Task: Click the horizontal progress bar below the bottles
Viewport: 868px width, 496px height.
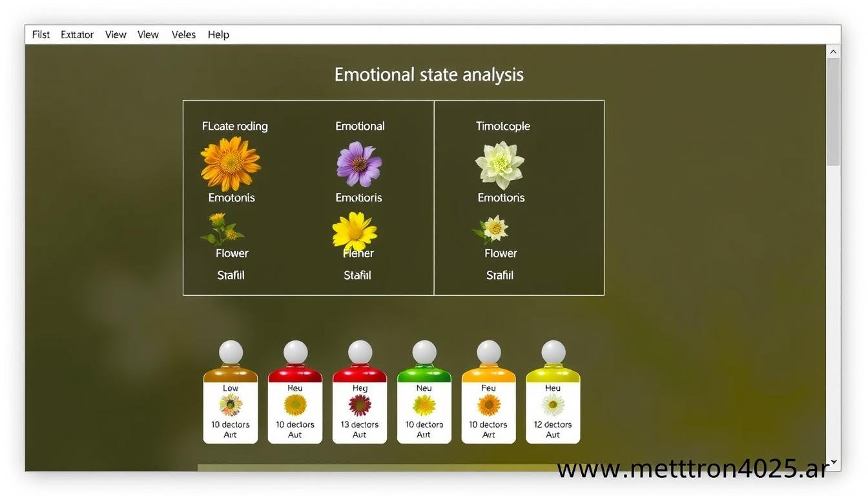Action: pyautogui.click(x=375, y=468)
